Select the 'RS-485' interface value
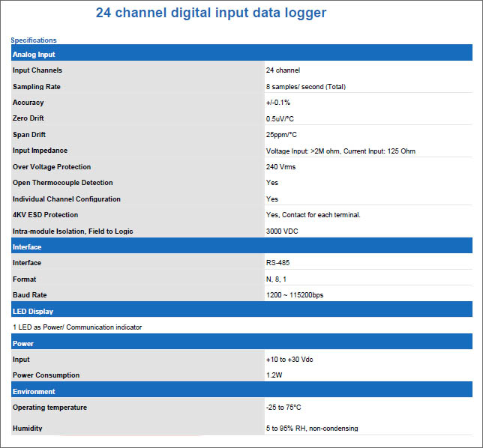This screenshot has width=483, height=448. coord(277,263)
